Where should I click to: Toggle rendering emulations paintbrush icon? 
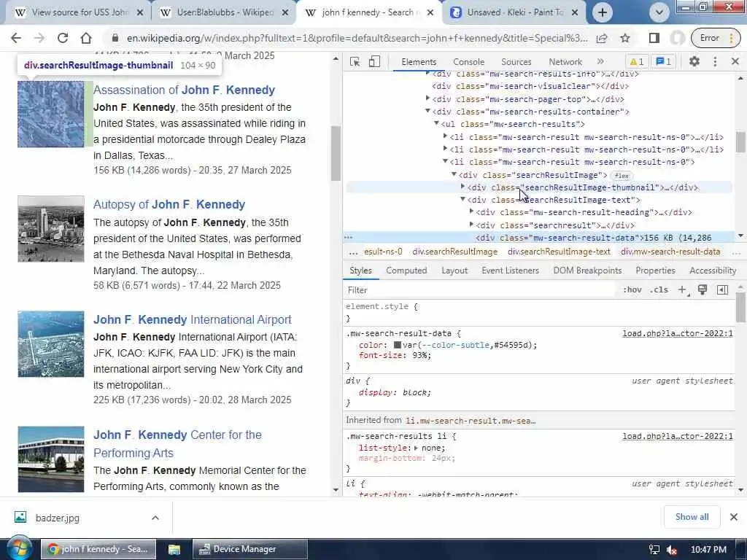point(703,289)
